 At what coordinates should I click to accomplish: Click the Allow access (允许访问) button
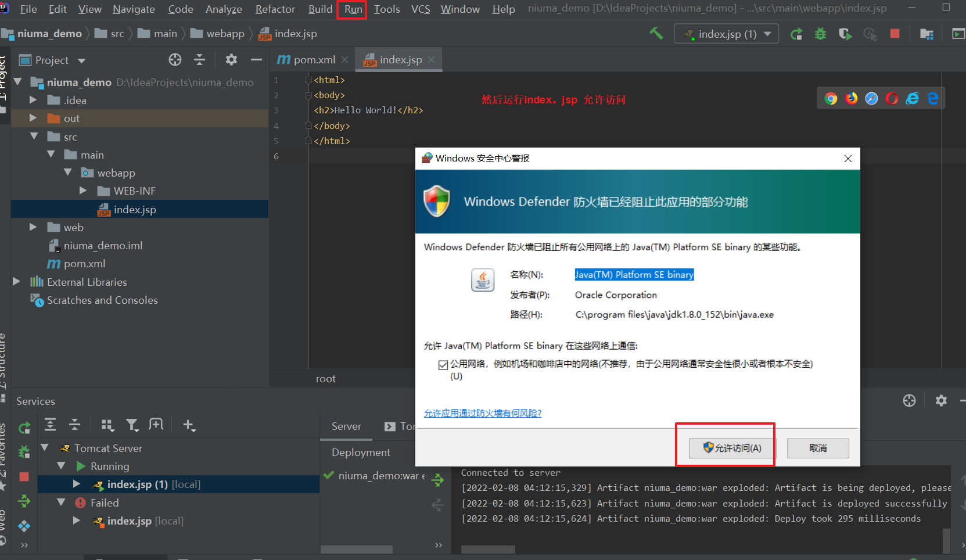click(732, 448)
